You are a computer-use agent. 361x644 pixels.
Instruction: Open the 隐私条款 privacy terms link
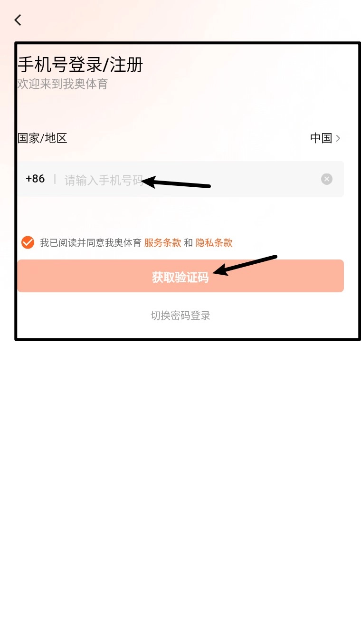(x=214, y=243)
